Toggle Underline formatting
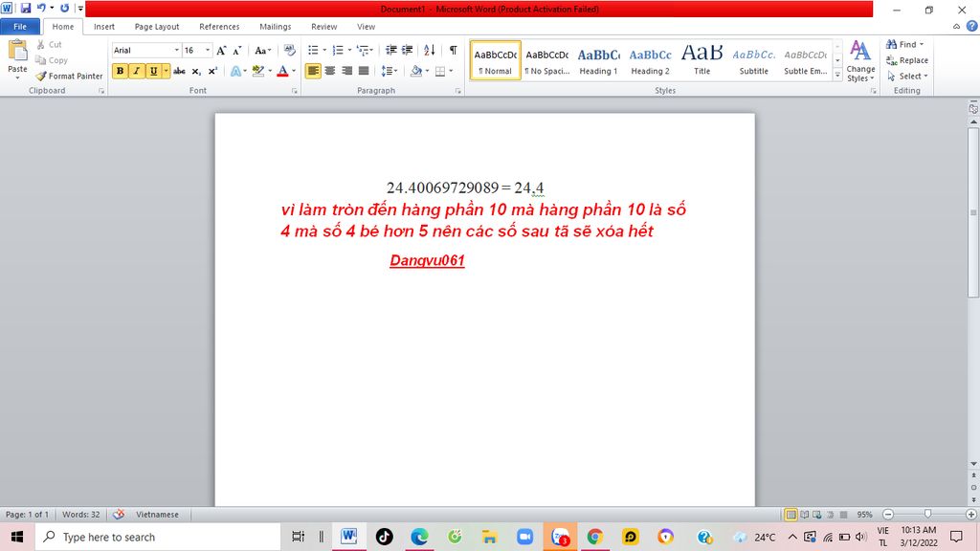The height and width of the screenshot is (551, 980). coord(153,71)
